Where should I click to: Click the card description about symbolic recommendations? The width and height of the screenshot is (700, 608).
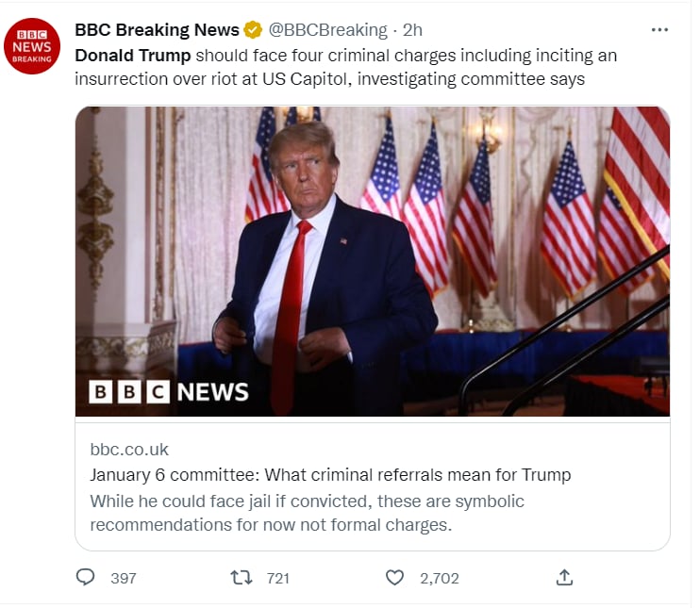(308, 513)
